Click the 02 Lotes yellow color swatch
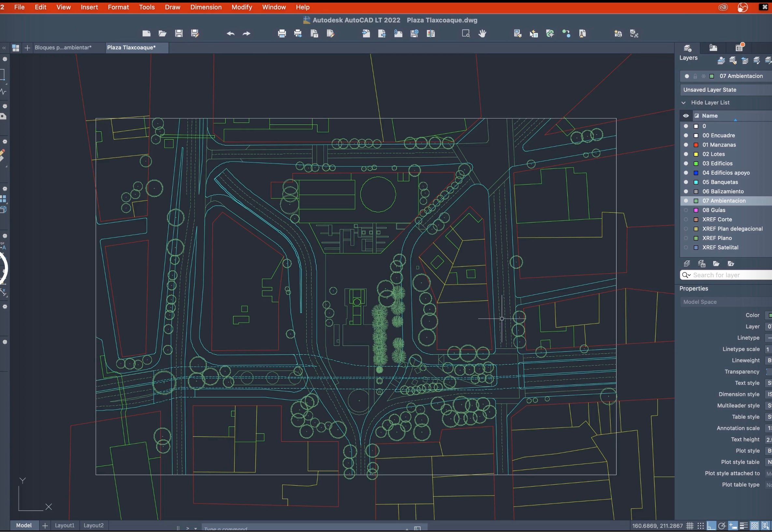 (x=696, y=154)
